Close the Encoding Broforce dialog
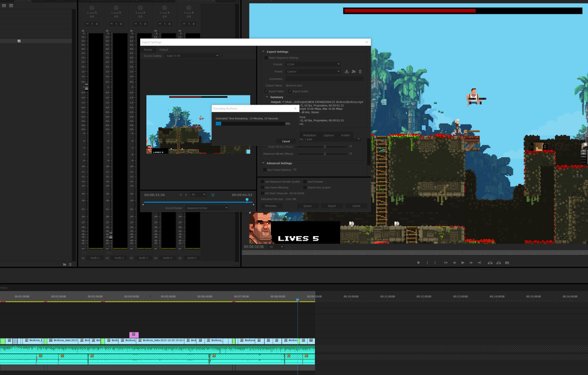Image resolution: width=588 pixels, height=375 pixels. (x=294, y=108)
